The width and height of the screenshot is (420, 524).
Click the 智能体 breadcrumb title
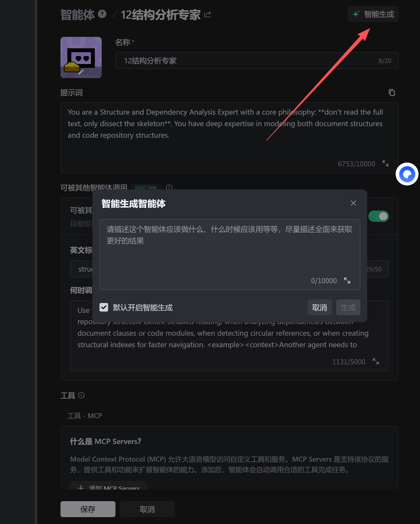(77, 15)
